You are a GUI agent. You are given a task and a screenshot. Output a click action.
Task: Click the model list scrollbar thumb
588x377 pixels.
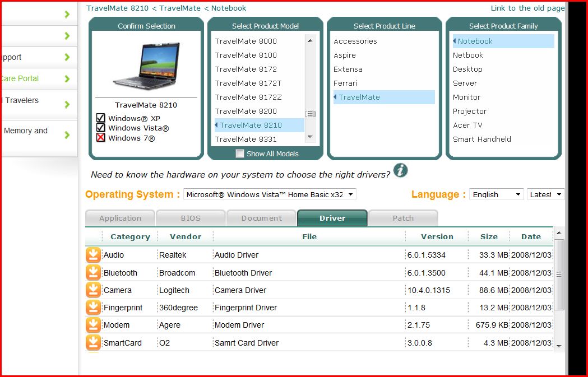click(x=310, y=114)
